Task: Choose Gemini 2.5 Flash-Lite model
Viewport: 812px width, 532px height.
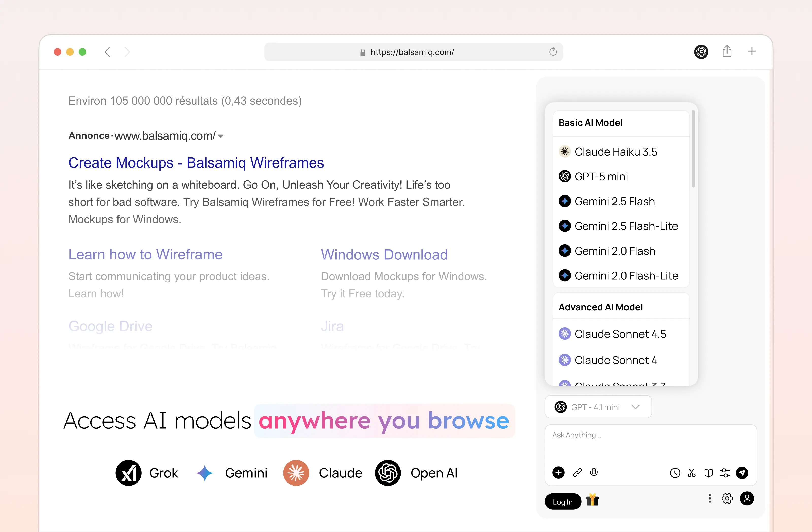Action: [x=626, y=226]
